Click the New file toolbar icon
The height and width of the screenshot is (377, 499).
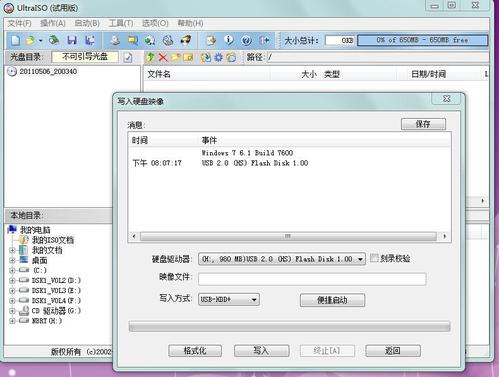click(15, 40)
